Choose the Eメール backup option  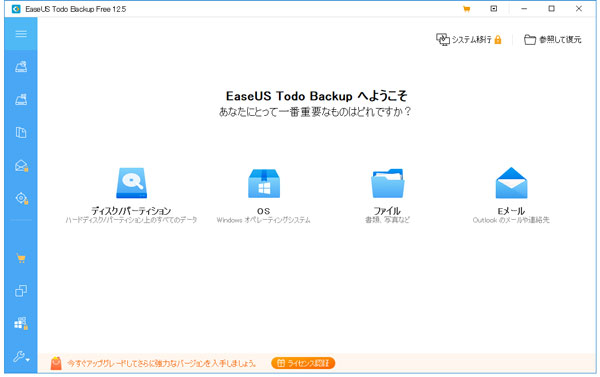click(511, 196)
